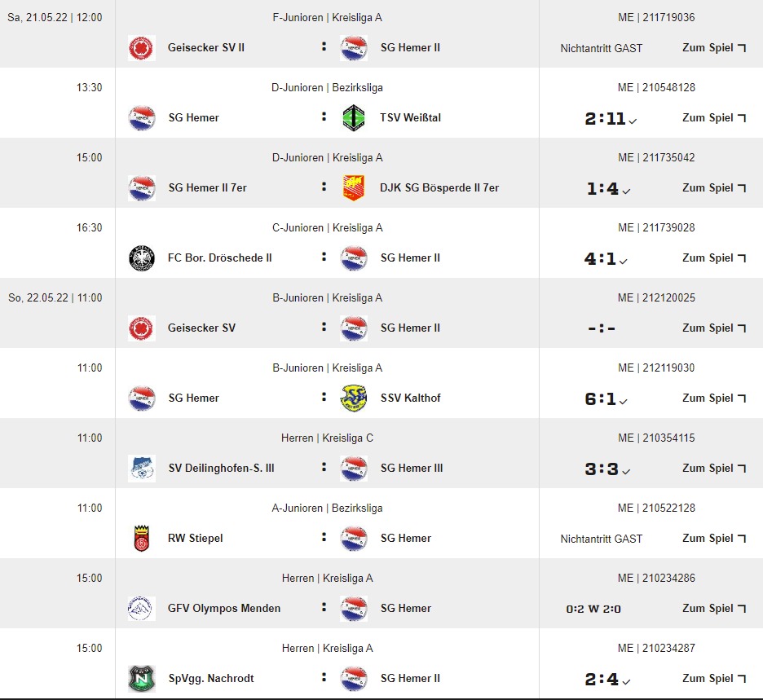Select the team name TSV Weißtal
763x700 pixels.
tap(411, 118)
